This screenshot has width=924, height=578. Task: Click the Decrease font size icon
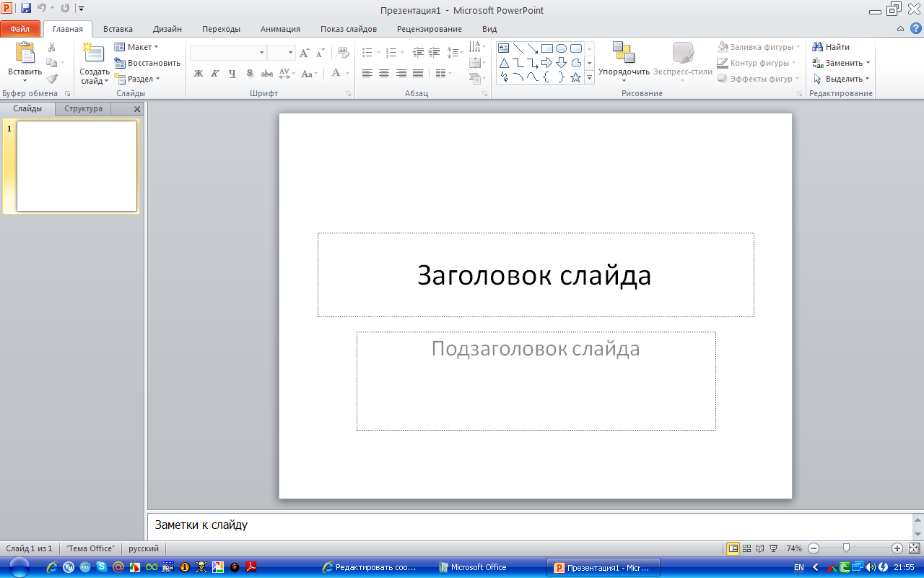tap(320, 53)
